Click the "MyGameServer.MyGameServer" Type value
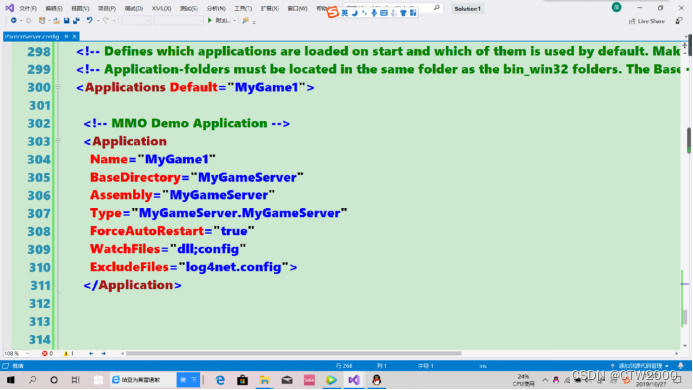The image size is (693, 390). tap(240, 213)
